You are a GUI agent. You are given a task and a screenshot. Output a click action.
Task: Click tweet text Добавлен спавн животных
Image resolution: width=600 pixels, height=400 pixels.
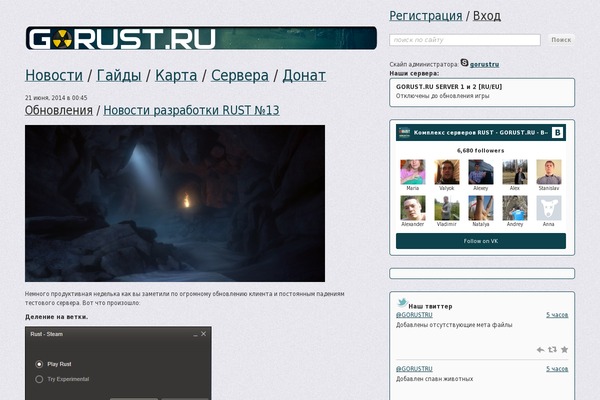434,379
